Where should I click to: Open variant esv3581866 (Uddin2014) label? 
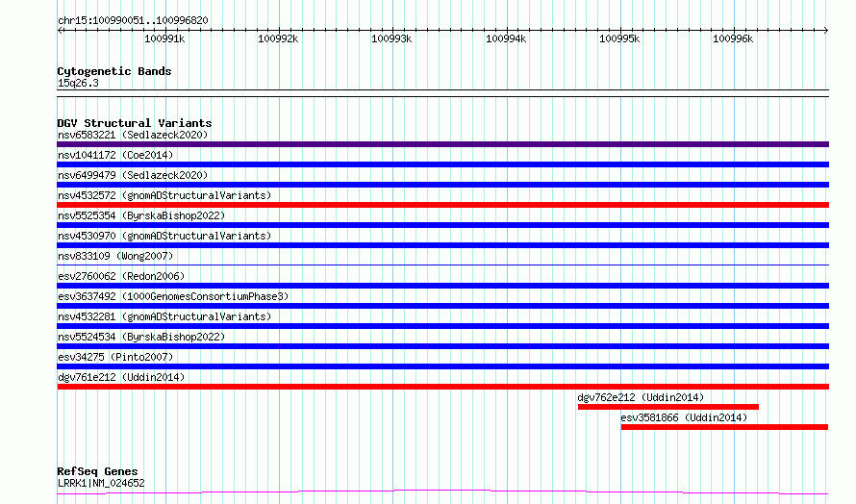click(x=684, y=417)
